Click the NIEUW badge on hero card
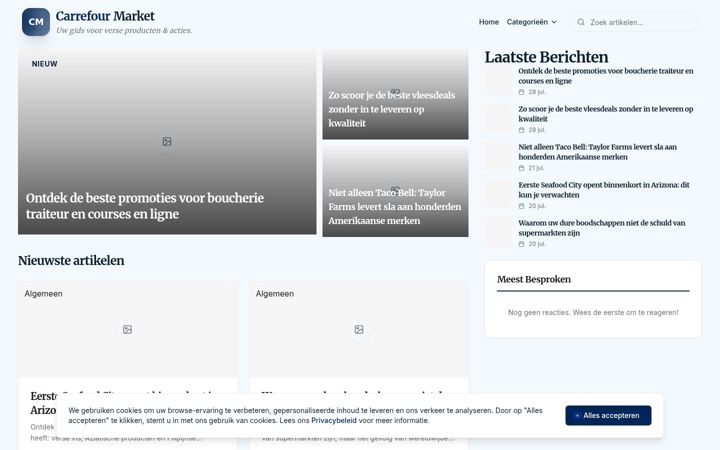 45,64
